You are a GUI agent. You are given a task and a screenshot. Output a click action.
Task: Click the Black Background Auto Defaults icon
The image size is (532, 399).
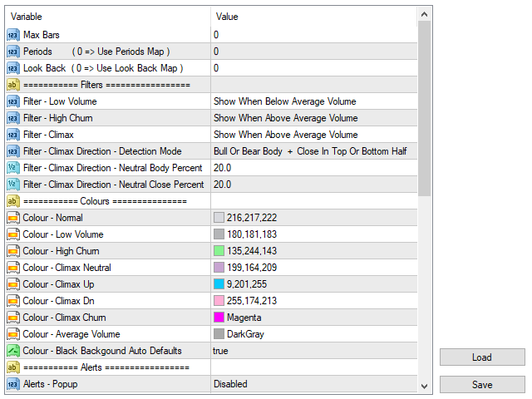[x=13, y=351]
